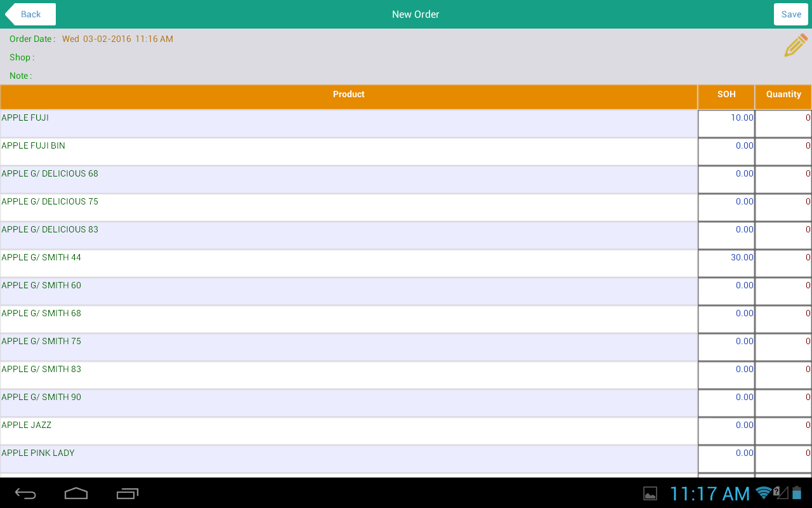Image resolution: width=812 pixels, height=508 pixels.
Task: Select the APPLE FUJI product row
Action: click(349, 124)
